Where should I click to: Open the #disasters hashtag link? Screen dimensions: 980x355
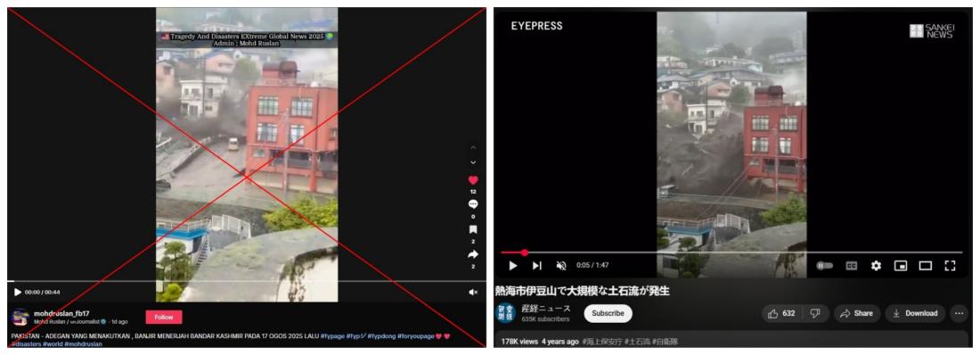point(24,343)
